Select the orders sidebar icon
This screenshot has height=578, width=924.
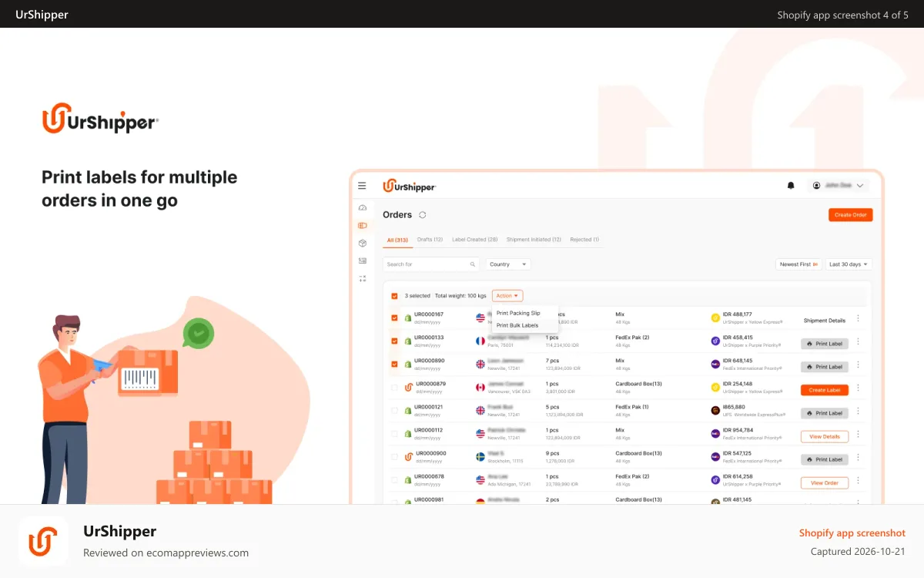click(363, 226)
